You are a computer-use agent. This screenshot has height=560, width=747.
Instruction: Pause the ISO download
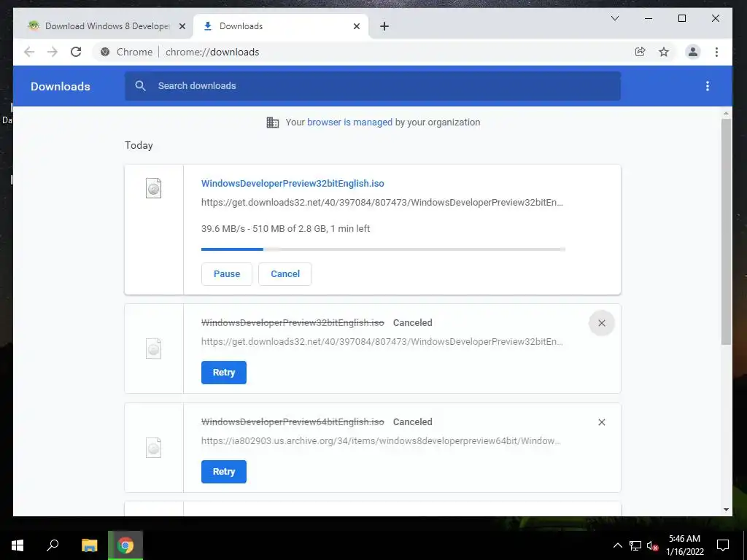tap(227, 274)
